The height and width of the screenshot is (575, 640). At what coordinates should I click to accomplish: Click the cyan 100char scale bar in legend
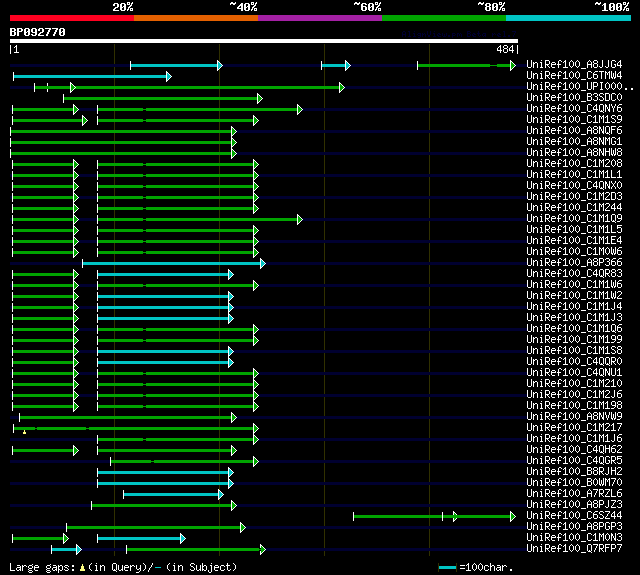[x=447, y=567]
